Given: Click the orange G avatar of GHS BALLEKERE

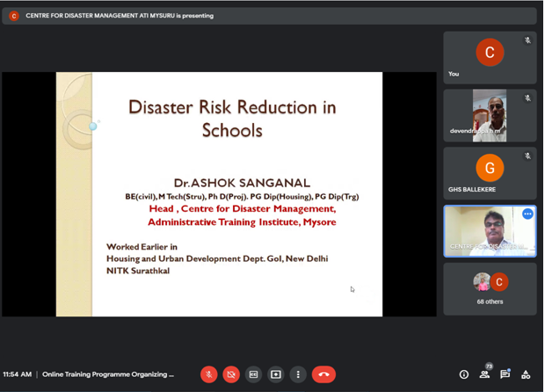Looking at the screenshot, I should 490,168.
